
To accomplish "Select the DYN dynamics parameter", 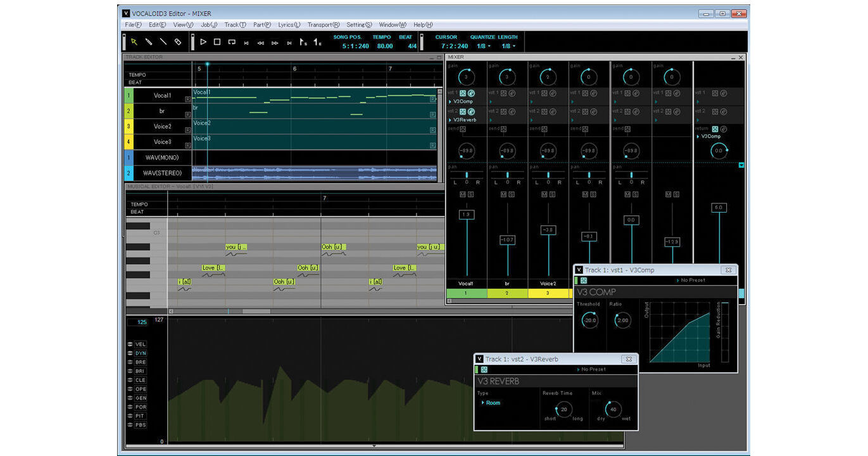I will [141, 353].
